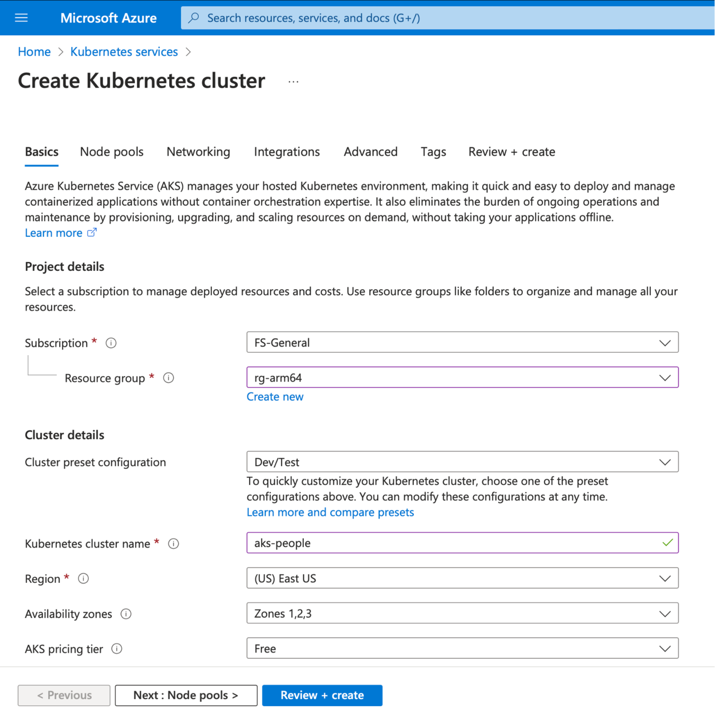Click the Review + create button
This screenshot has height=728, width=715.
point(322,695)
